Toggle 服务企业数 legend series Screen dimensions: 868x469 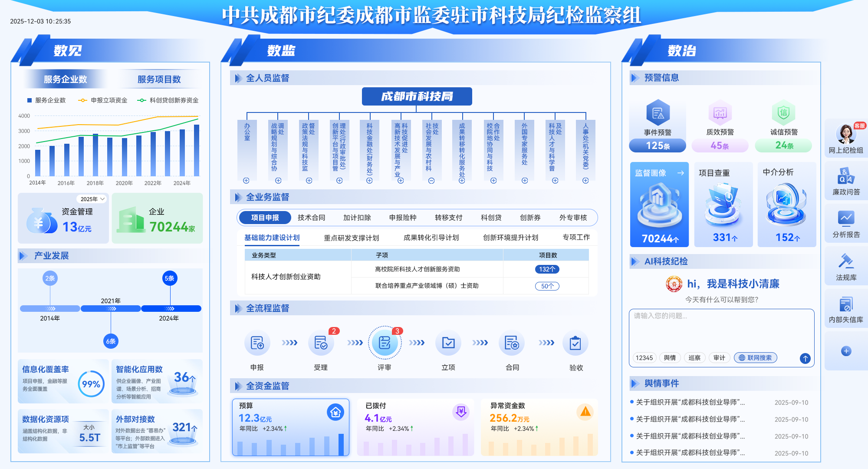tap(46, 100)
